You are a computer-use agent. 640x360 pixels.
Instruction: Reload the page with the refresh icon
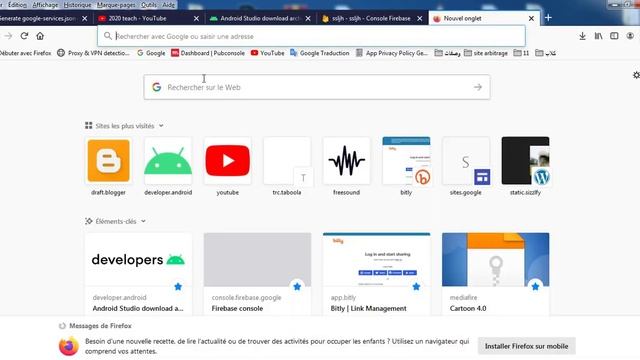pyautogui.click(x=24, y=36)
